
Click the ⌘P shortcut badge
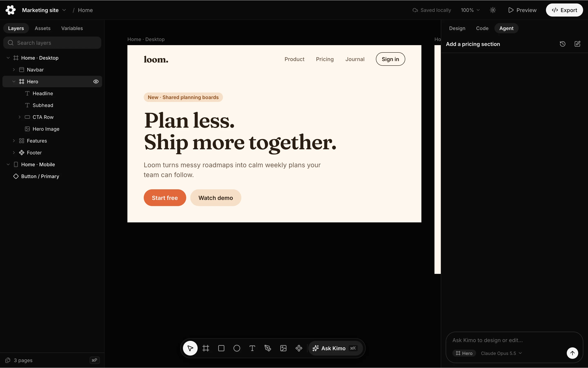[94, 360]
